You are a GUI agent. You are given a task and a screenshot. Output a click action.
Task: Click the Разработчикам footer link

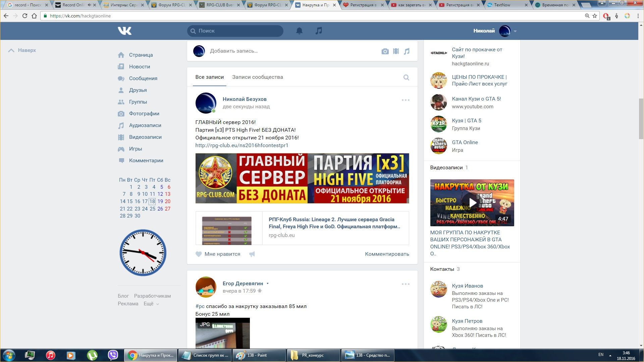tap(152, 296)
